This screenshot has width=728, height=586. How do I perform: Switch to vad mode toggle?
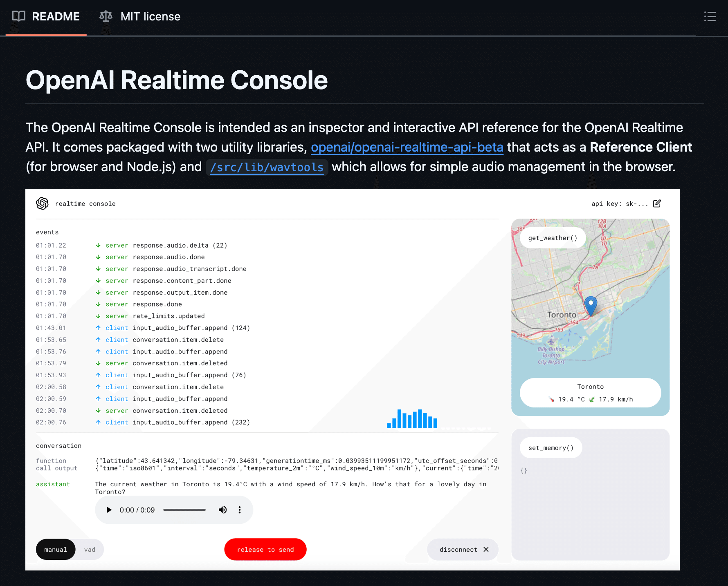click(90, 550)
